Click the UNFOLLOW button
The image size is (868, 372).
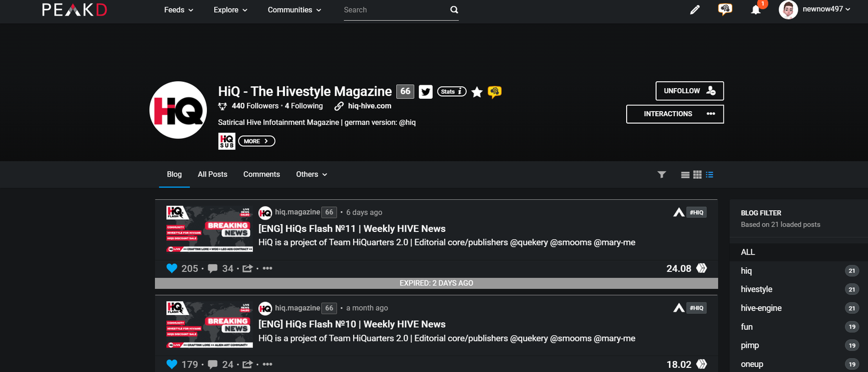pos(689,91)
